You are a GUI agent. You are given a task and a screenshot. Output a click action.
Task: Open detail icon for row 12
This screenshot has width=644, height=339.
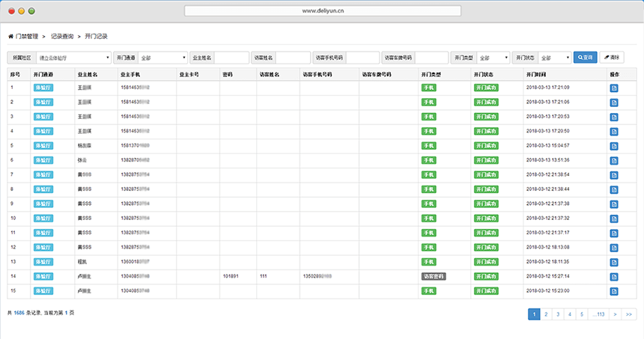pos(614,248)
